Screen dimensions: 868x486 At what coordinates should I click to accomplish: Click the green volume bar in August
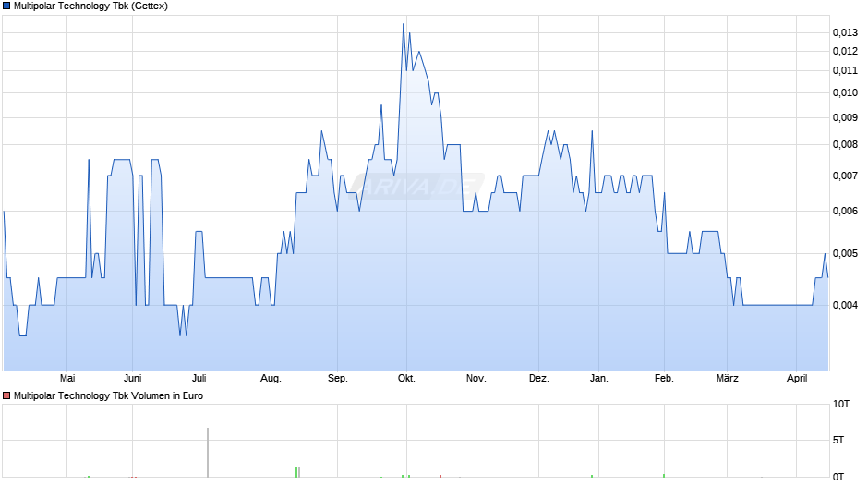[297, 471]
